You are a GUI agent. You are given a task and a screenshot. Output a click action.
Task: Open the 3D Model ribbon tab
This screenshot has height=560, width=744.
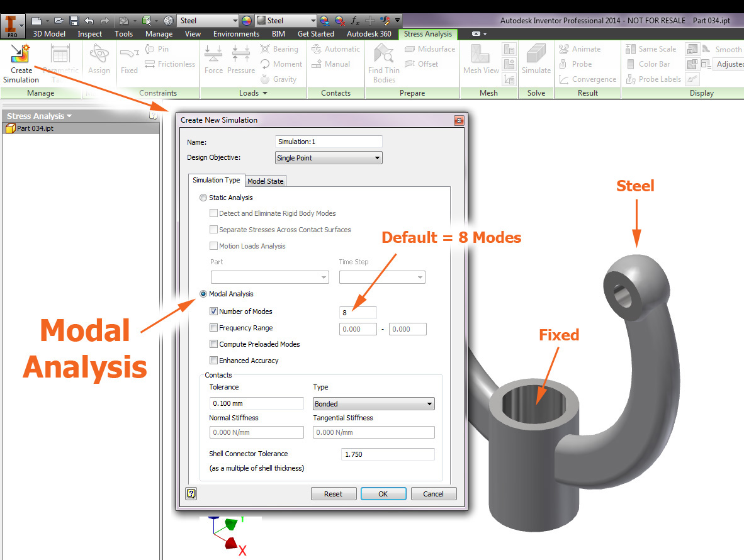(49, 34)
